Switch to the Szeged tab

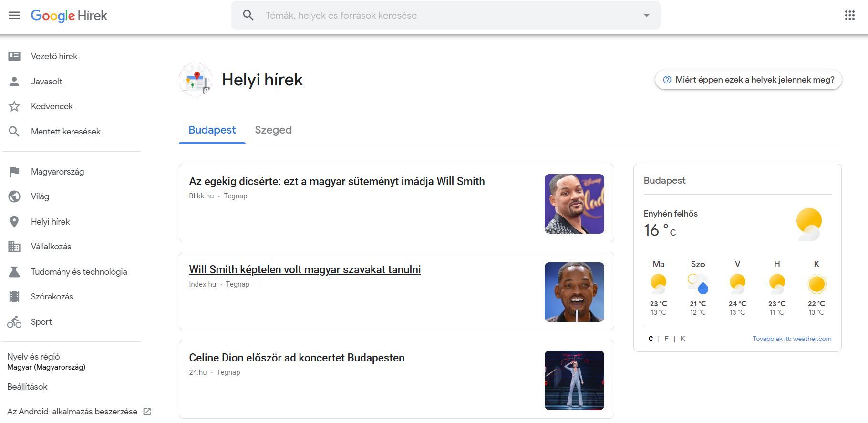click(x=273, y=130)
